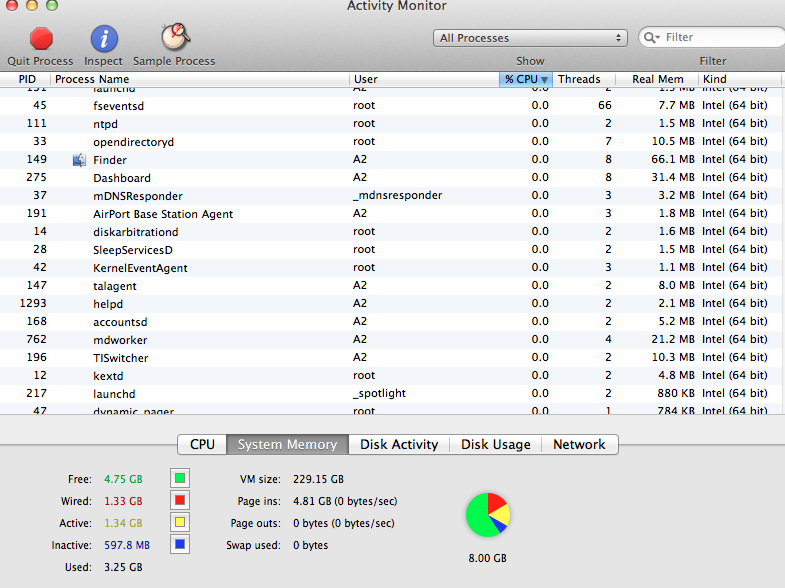
Task: Sort by PID column header
Action: [26, 79]
